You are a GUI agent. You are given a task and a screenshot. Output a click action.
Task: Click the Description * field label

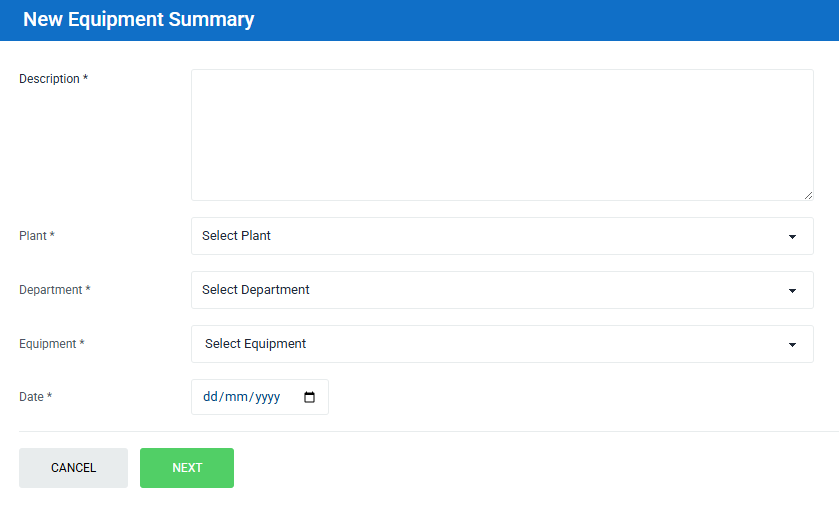(x=53, y=79)
